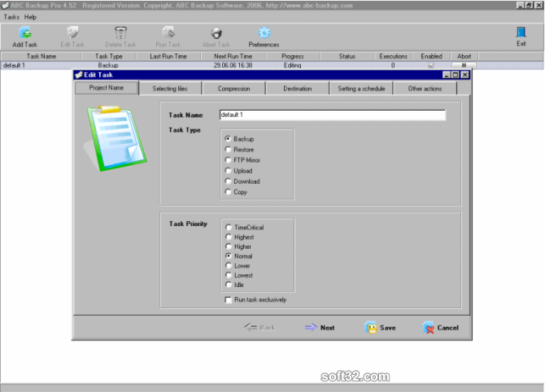Open the Compression tab
Viewport: 545px width, 392px height.
pos(234,89)
